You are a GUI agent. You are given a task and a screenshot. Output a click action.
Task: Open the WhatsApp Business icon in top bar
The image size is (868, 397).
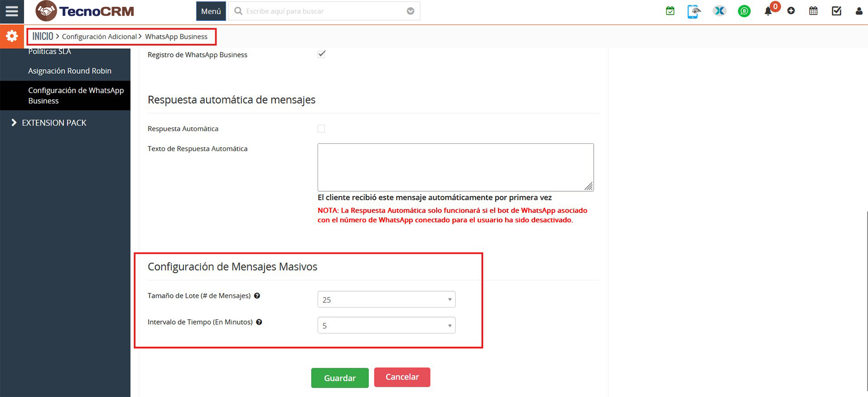tap(744, 11)
